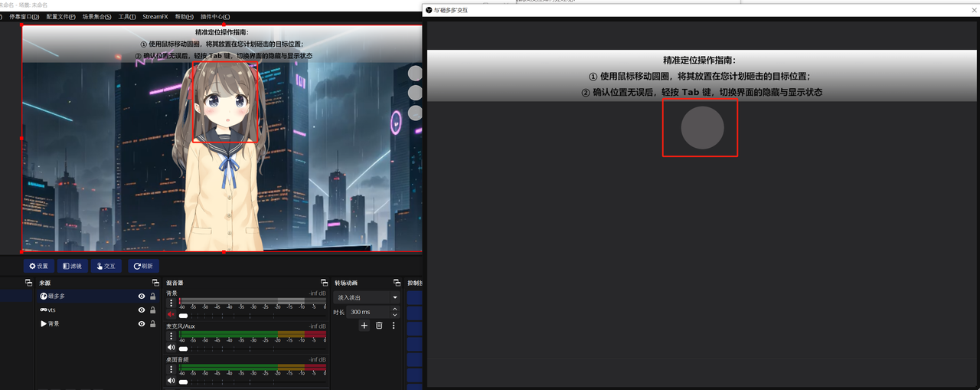Screen dimensions: 980x390
Task: Open the 帮助(H) menu
Action: pos(185,17)
